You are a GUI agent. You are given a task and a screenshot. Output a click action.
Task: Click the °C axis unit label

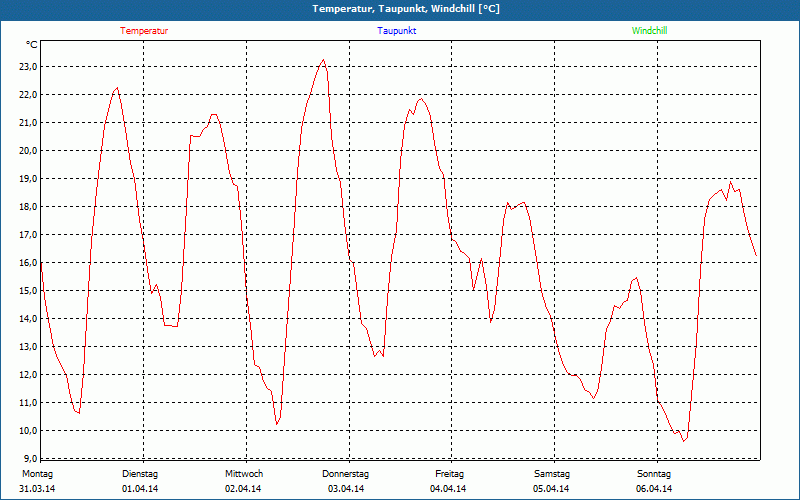[32, 45]
